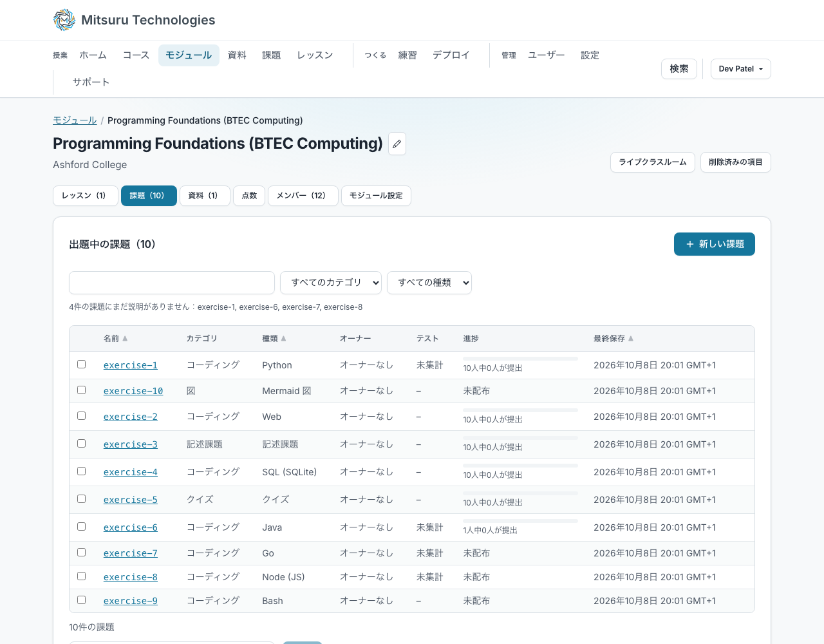Click the モジュール breadcrumb link
This screenshot has width=824, height=644.
pos(75,120)
